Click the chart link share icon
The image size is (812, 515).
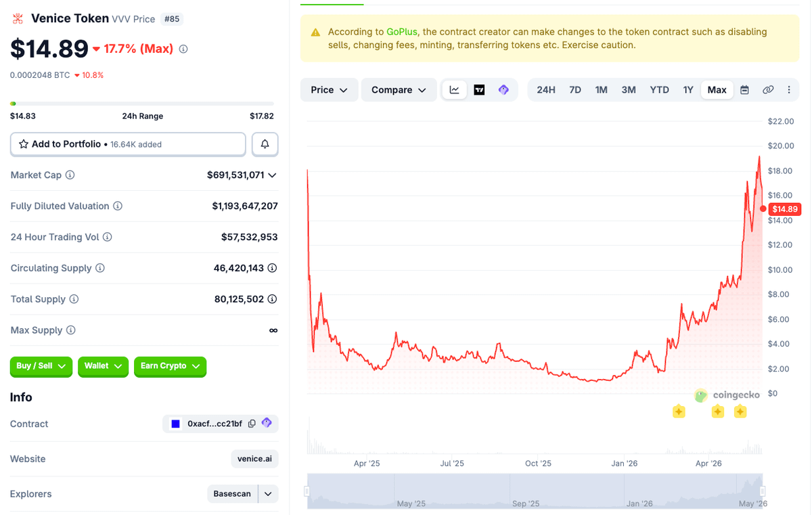point(767,90)
